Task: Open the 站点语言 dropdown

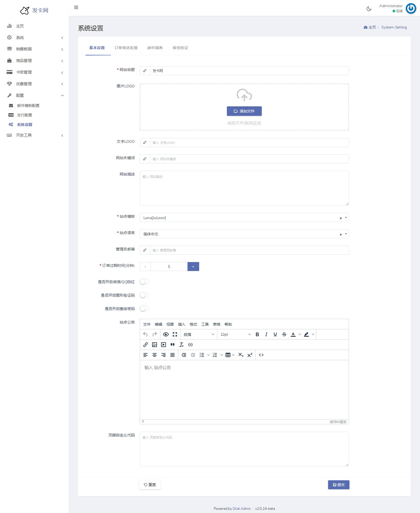Action: click(x=243, y=234)
